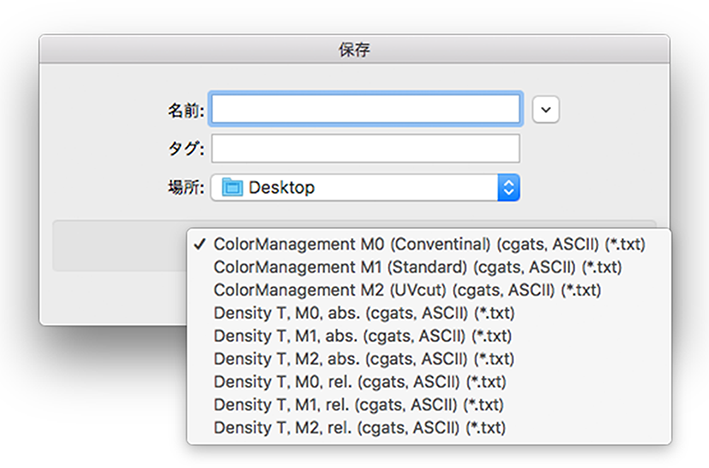This screenshot has width=709, height=468.
Task: Open the 場所 location stepper arrows
Action: click(x=509, y=187)
